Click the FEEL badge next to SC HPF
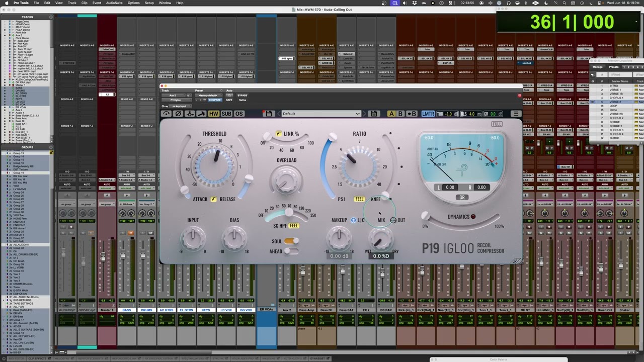This screenshot has width=644, height=362. [294, 226]
